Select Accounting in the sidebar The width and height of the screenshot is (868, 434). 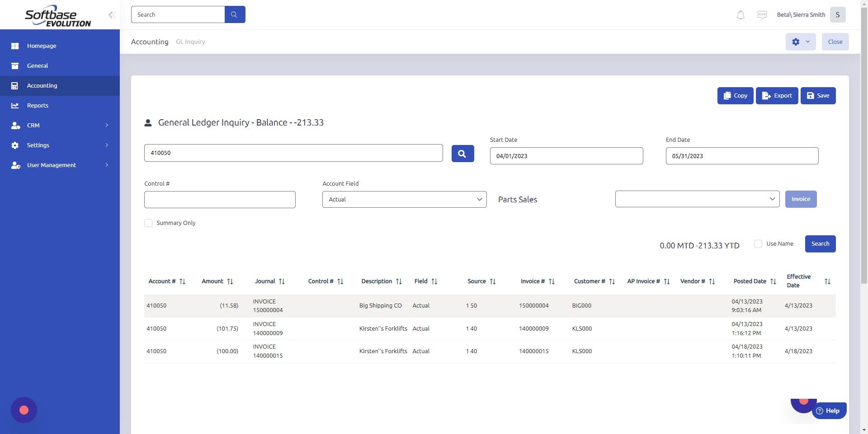point(60,85)
